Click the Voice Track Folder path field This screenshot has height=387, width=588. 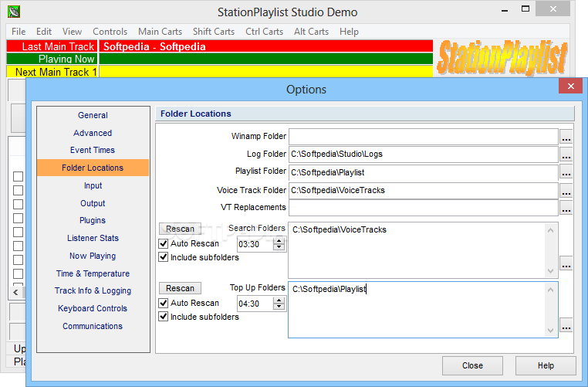pos(424,190)
